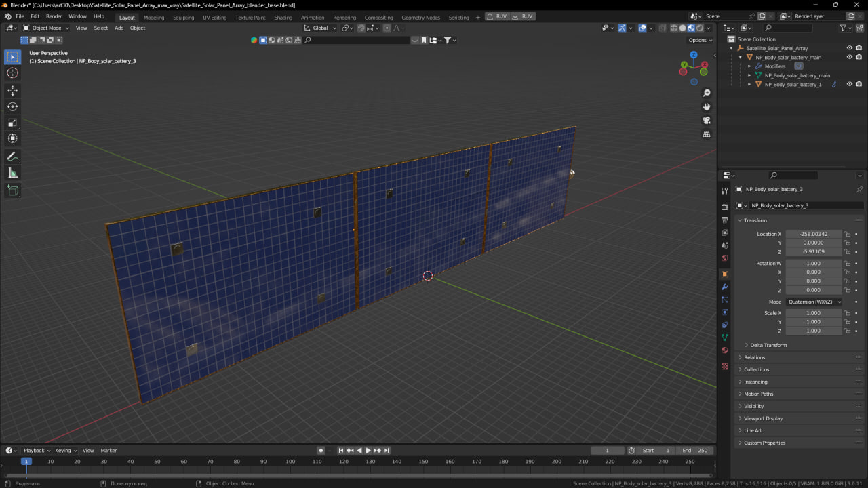The height and width of the screenshot is (488, 868).
Task: Open the View Layer properties tab
Action: point(725,232)
